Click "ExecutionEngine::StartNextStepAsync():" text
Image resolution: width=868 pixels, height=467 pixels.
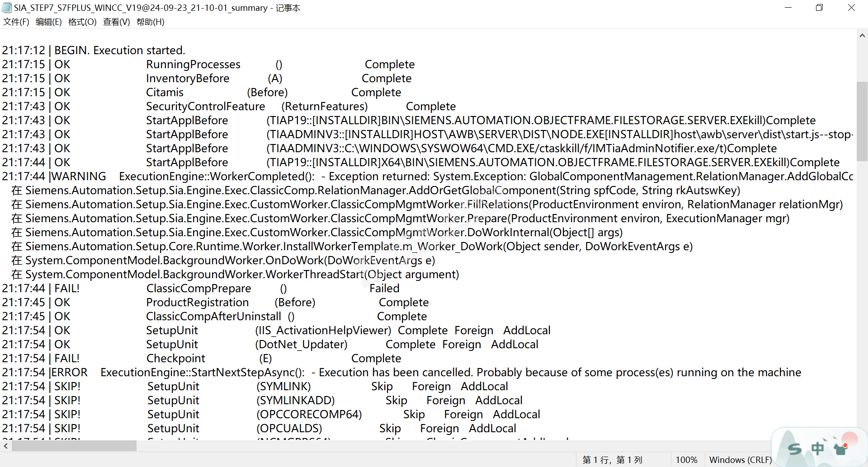203,372
